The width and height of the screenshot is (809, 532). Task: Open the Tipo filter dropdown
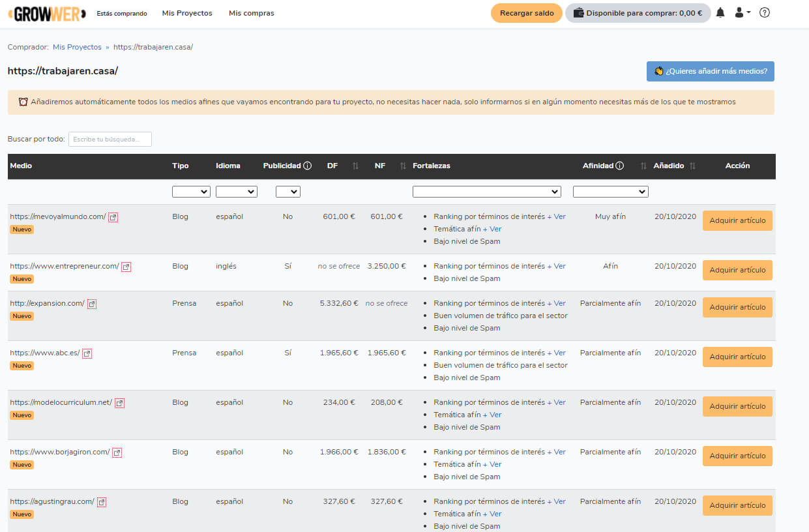191,192
